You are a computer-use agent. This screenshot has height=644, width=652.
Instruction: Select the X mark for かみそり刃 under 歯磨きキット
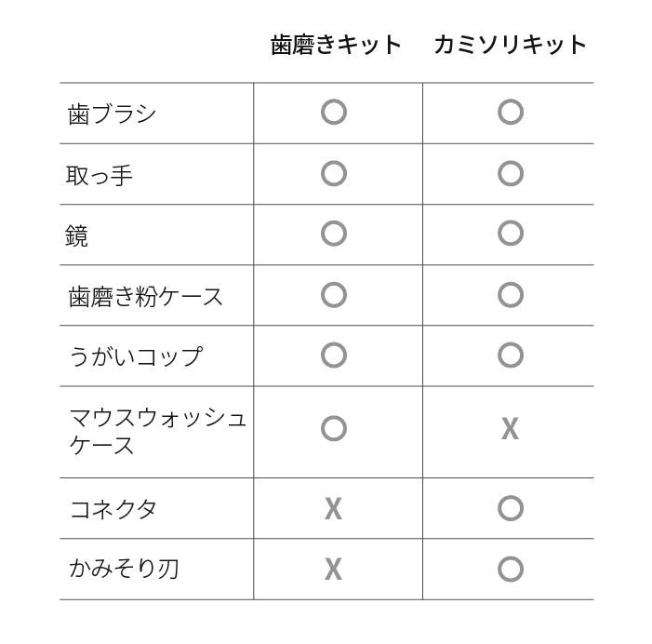(333, 569)
